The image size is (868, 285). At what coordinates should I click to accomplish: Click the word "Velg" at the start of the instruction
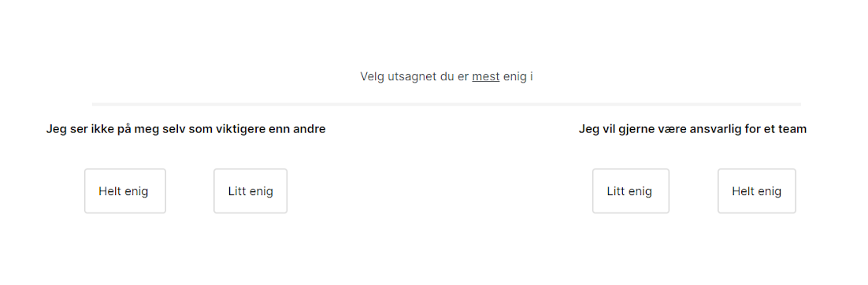[x=371, y=76]
